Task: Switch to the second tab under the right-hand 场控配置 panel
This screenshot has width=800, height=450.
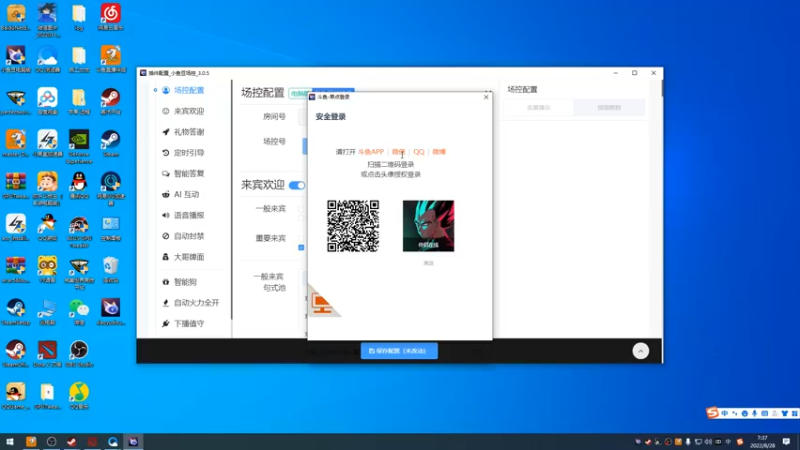Action: click(x=609, y=108)
